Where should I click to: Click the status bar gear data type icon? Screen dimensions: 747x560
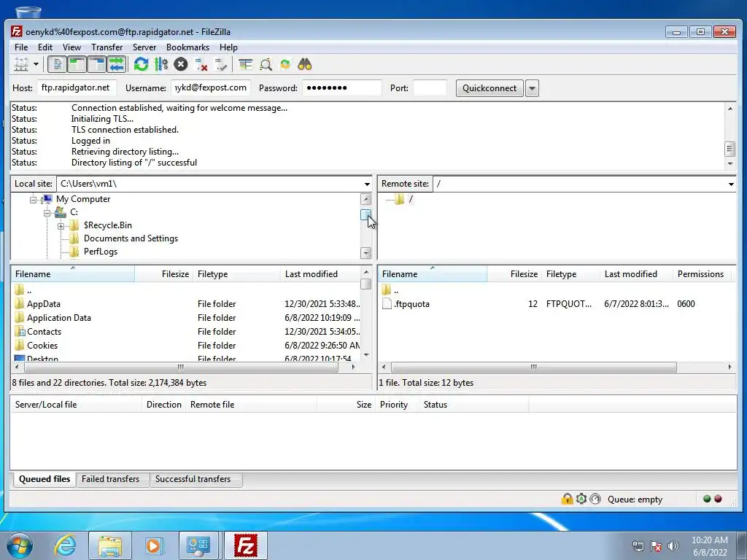click(581, 499)
